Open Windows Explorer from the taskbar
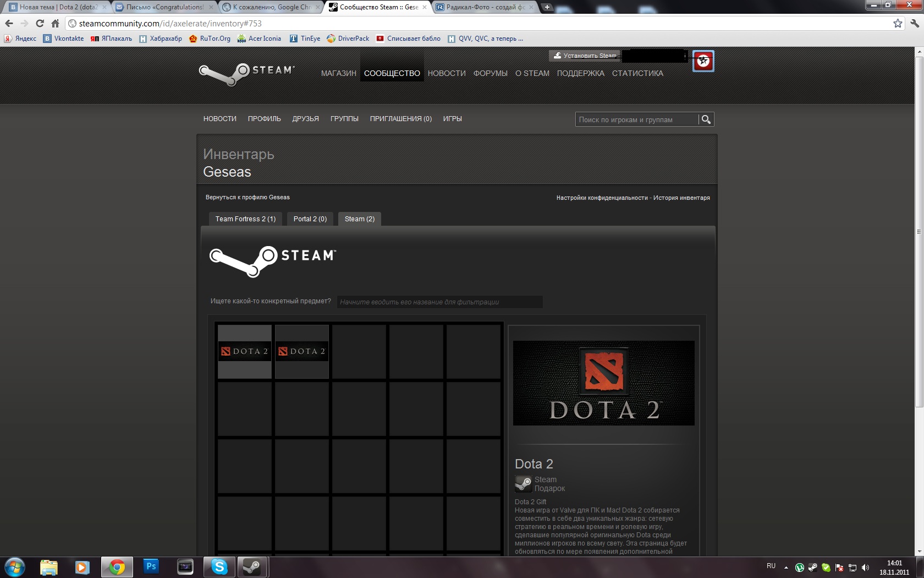The height and width of the screenshot is (578, 924). click(49, 567)
